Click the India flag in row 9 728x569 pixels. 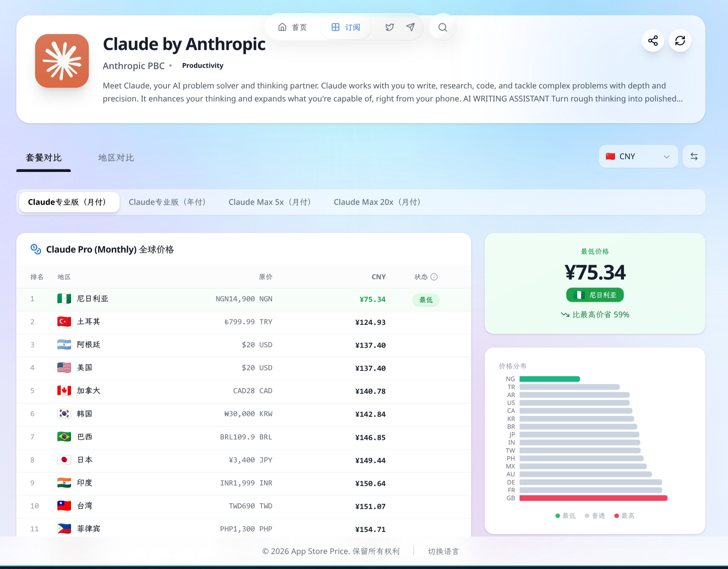tap(64, 483)
